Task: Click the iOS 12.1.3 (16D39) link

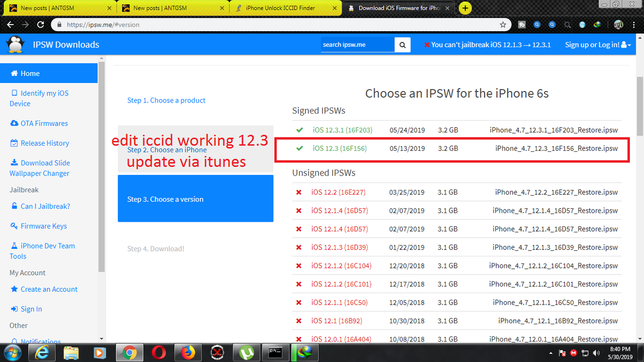Action: tap(340, 247)
